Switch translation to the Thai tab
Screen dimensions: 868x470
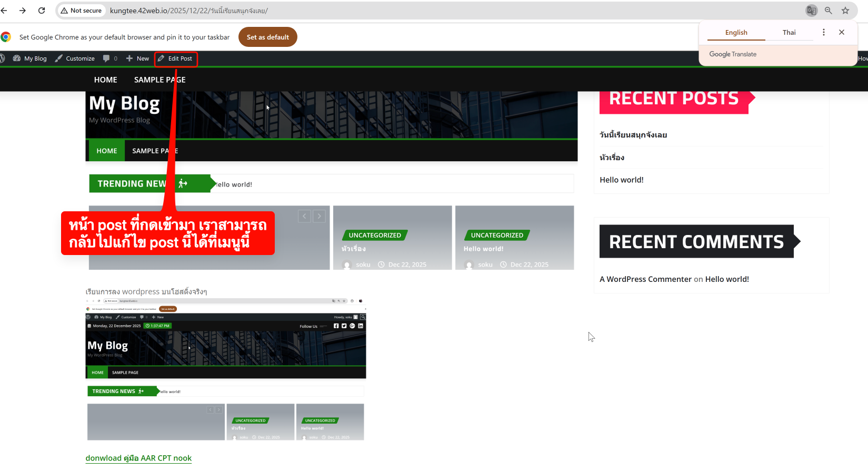pos(789,33)
